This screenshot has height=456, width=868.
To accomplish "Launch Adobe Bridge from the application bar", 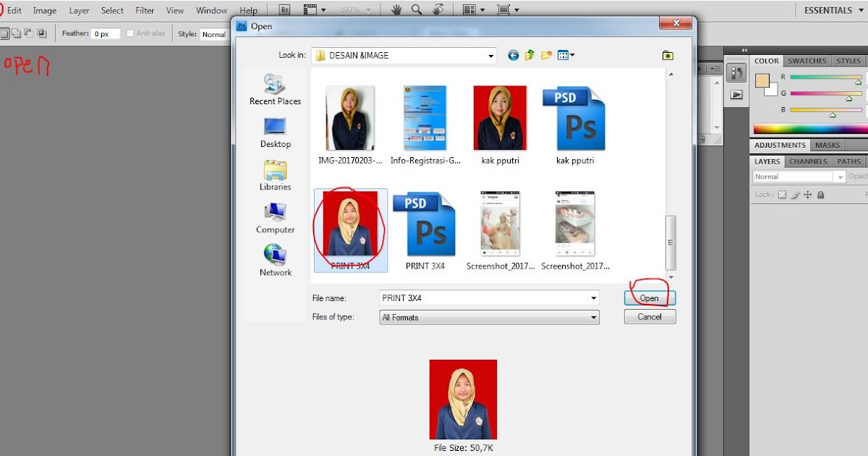I will click(x=285, y=9).
